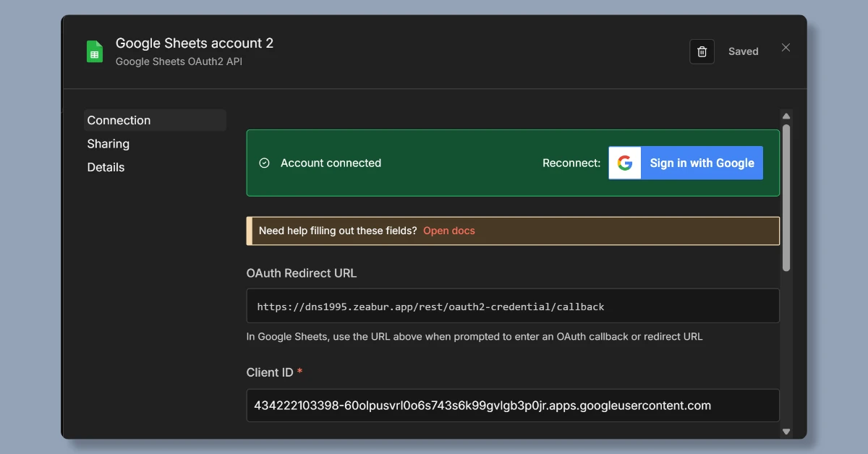Click the Google Sheets OAuth2 API subtitle
Viewport: 868px width, 454px height.
click(179, 61)
